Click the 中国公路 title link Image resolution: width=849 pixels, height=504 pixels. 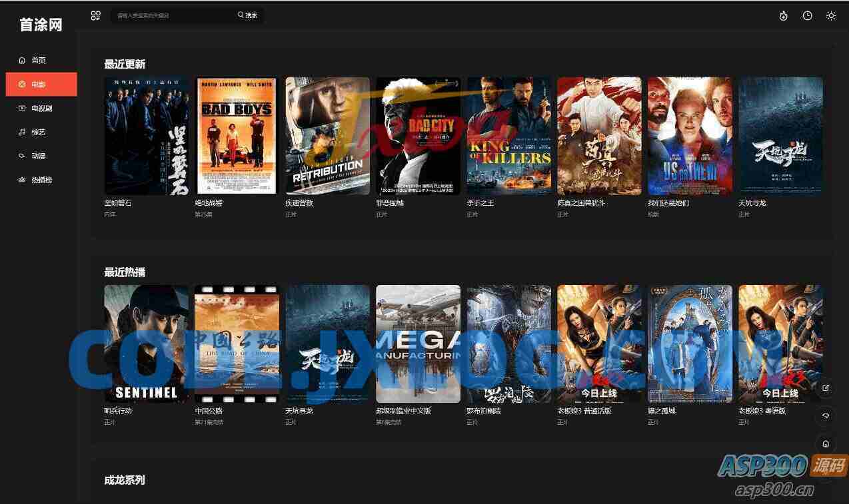(208, 411)
